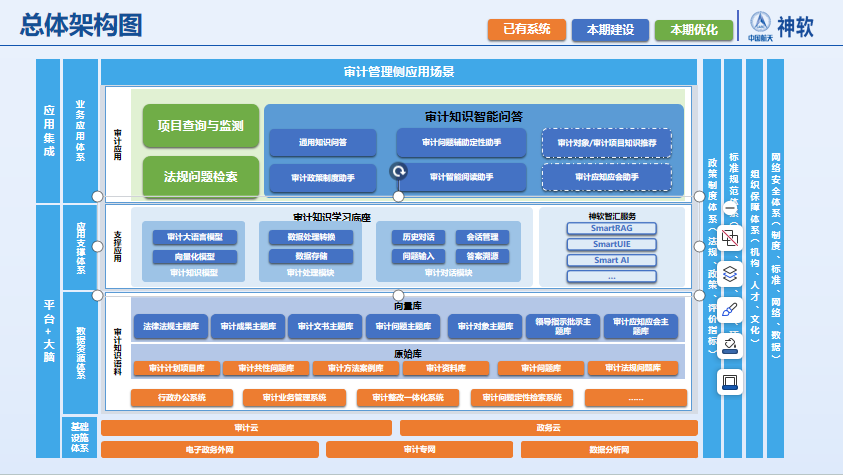Select the 行政办公系统 box

tap(182, 398)
